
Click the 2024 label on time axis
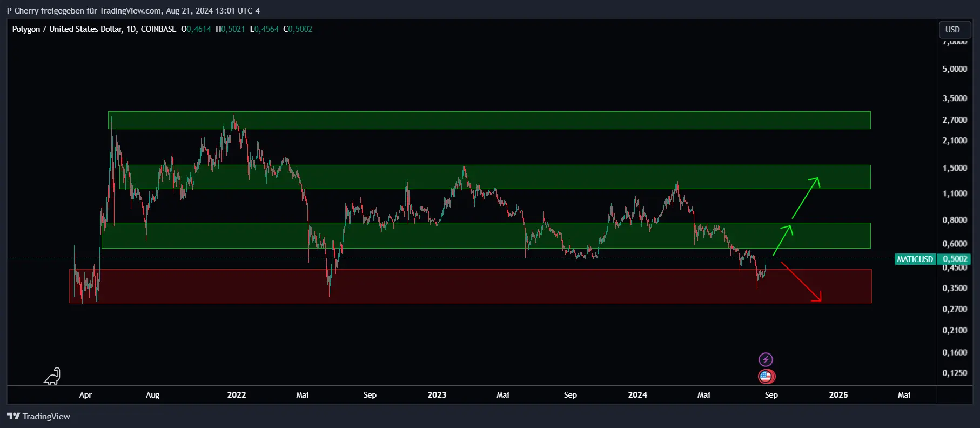pos(637,395)
